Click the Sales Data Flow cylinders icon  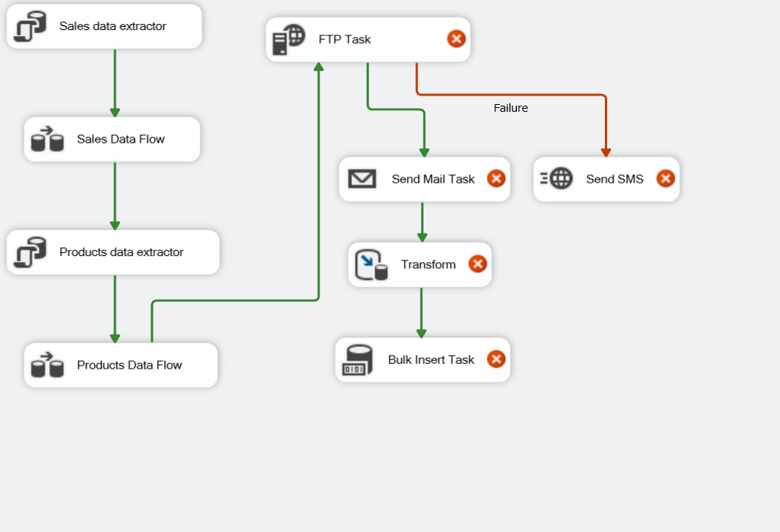click(47, 139)
